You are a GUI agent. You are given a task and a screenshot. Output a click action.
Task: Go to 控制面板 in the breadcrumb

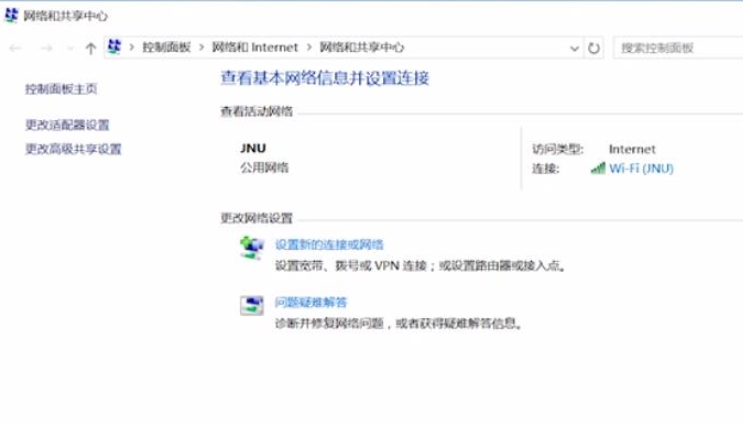pos(166,47)
